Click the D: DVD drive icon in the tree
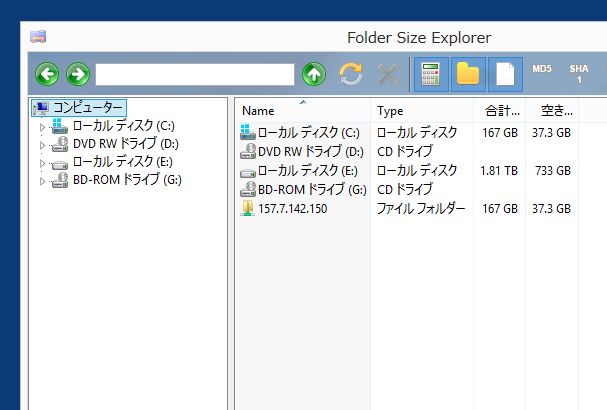This screenshot has width=607, height=410. pos(60,144)
